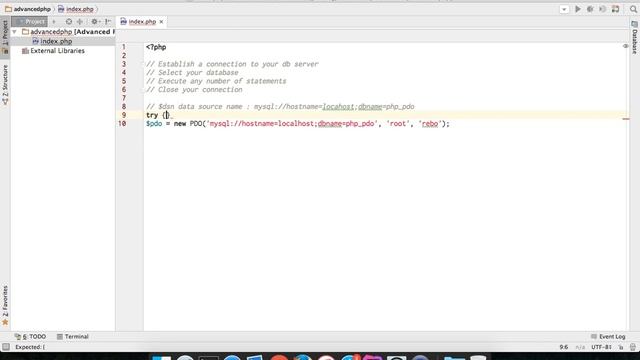Viewport: 640px width, 360px height.
Task: Select the advancedphp root folder in tree
Action: point(51,31)
